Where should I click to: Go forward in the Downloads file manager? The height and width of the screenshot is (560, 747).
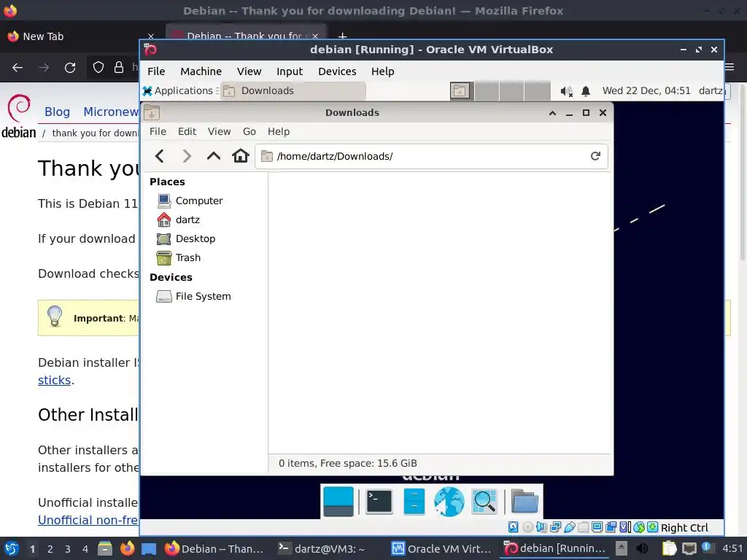point(187,156)
